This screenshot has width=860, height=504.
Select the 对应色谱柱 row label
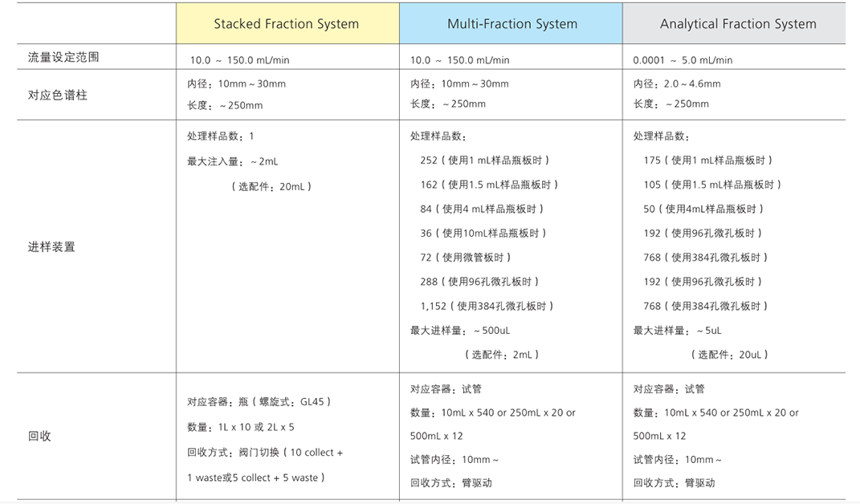(58, 95)
